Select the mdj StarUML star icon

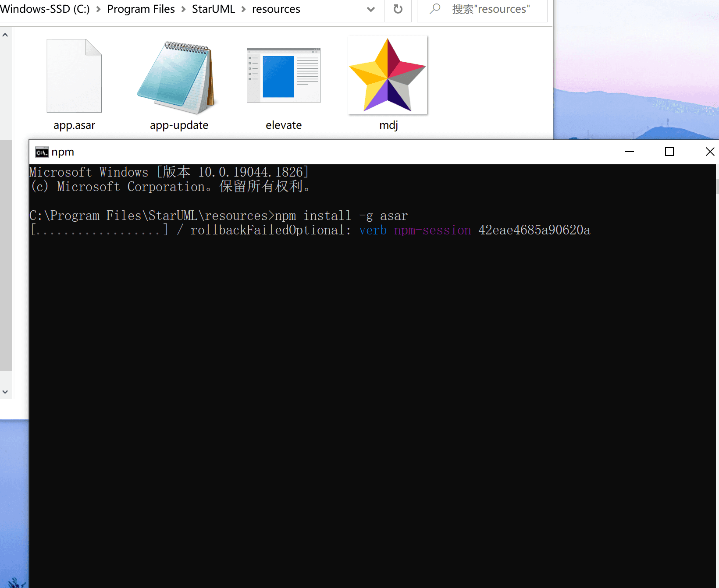coord(388,75)
